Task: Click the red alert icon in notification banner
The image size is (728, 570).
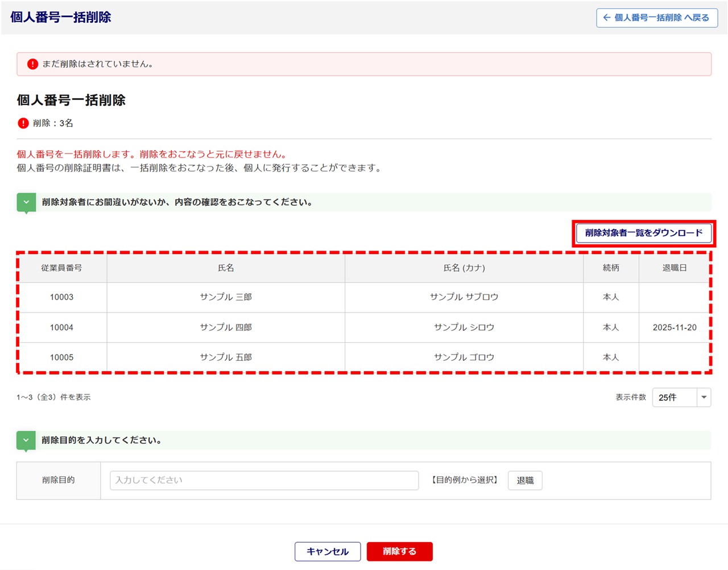Action: coord(32,64)
